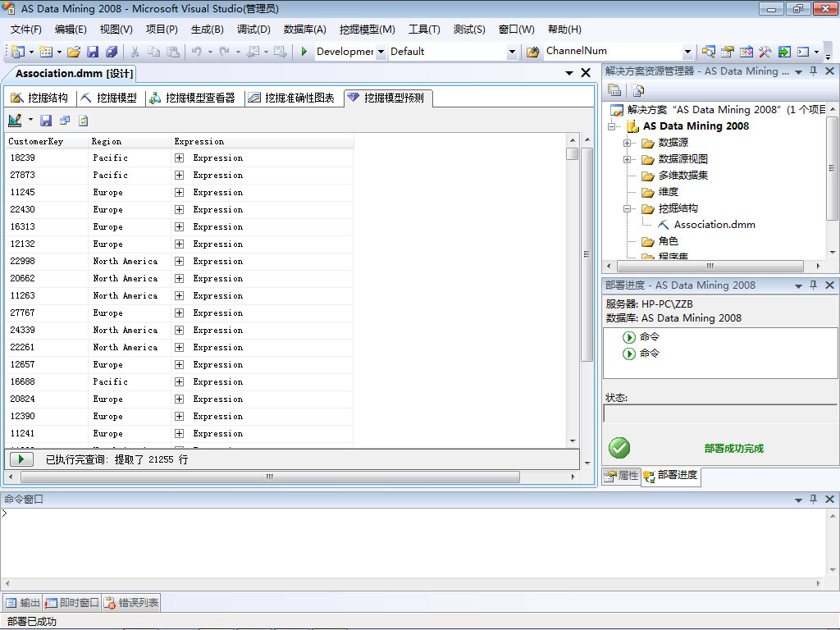
Task: Click the 复制到 copy-results icon in prediction toolbar
Action: tap(65, 121)
